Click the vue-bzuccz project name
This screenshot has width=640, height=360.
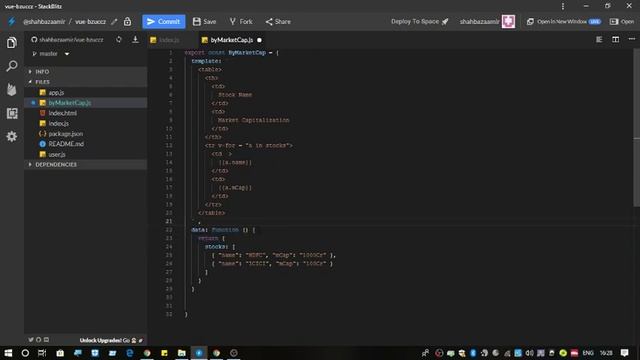pos(90,22)
